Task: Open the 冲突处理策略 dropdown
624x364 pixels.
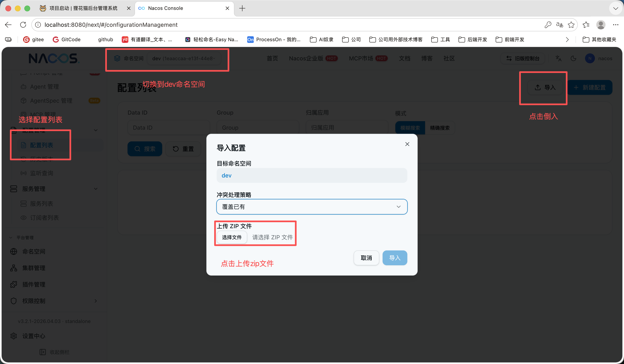Action: [312, 207]
